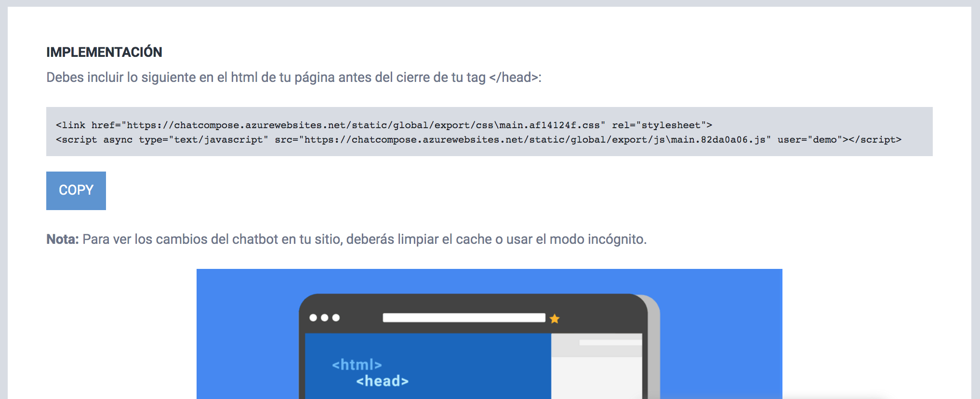Click the 'Nota:' cache reminder text

pyautogui.click(x=346, y=239)
